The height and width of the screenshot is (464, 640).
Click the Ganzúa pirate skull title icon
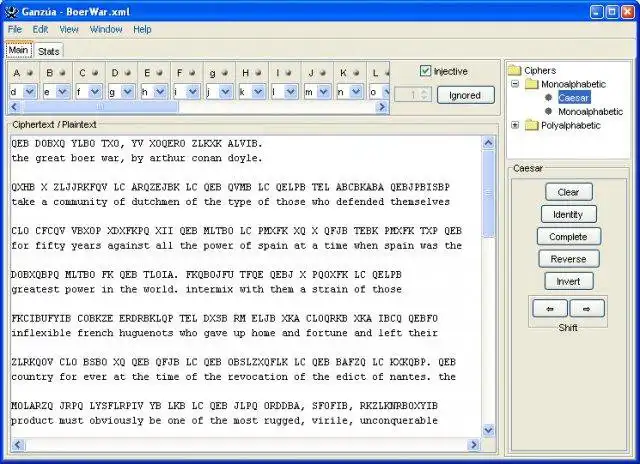coord(12,11)
